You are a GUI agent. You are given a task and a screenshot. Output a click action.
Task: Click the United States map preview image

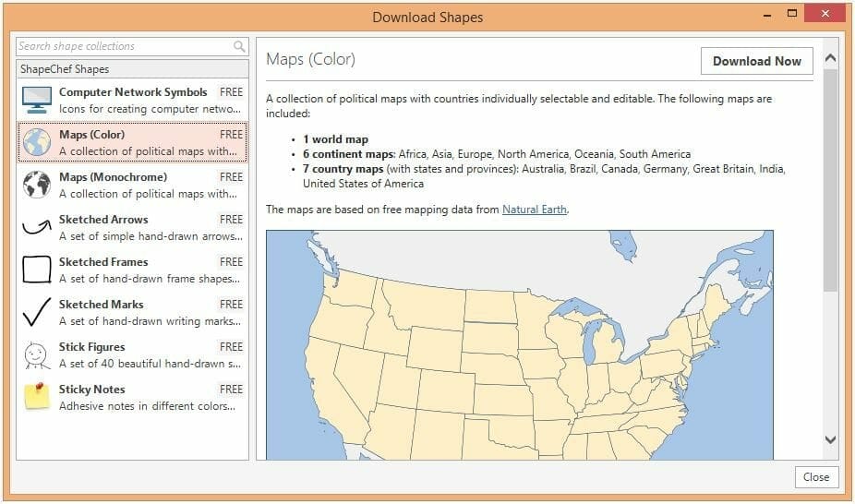(519, 344)
